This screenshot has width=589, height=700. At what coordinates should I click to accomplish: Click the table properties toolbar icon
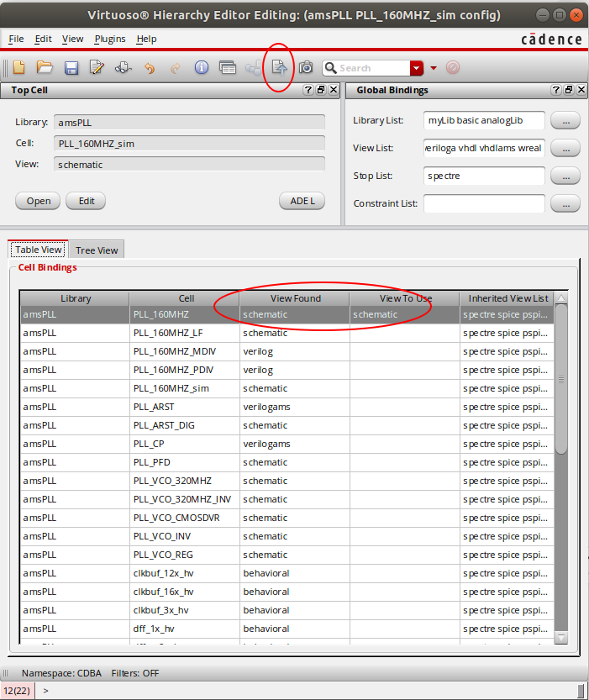[228, 68]
